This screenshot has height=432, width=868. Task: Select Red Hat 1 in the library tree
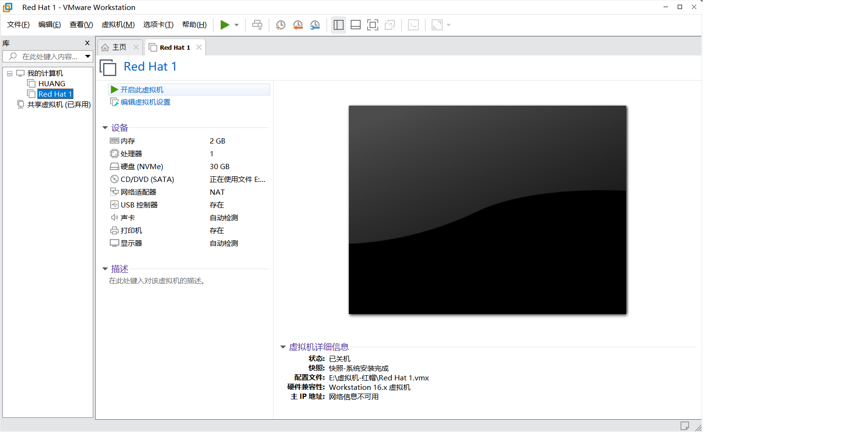pos(55,94)
